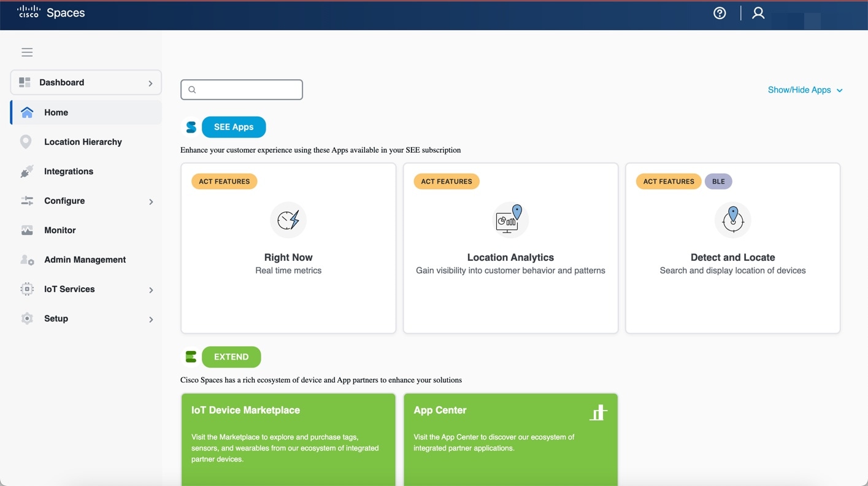Screen dimensions: 868x486
Task: Click the SEE Apps button
Action: point(234,127)
